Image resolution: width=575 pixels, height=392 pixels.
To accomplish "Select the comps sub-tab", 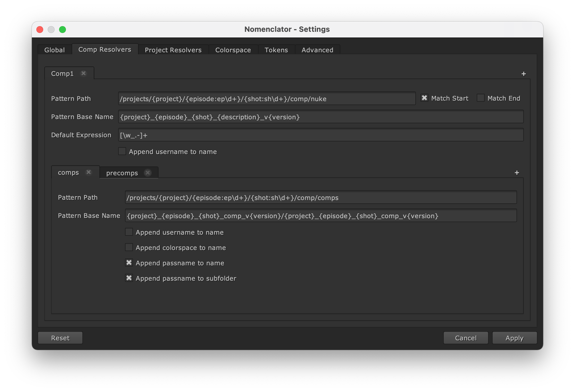I will point(68,172).
